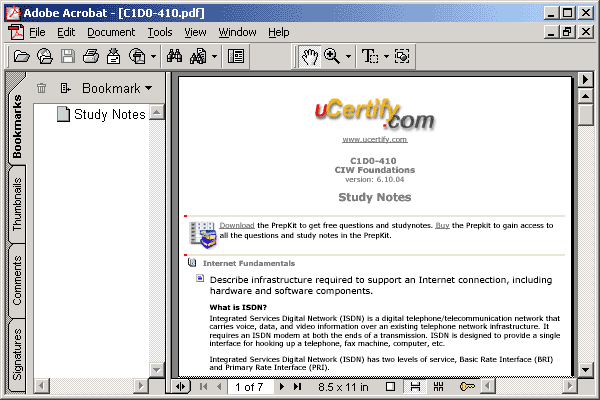The height and width of the screenshot is (400, 600).
Task: Switch to the Thumbnails tab
Action: (17, 205)
